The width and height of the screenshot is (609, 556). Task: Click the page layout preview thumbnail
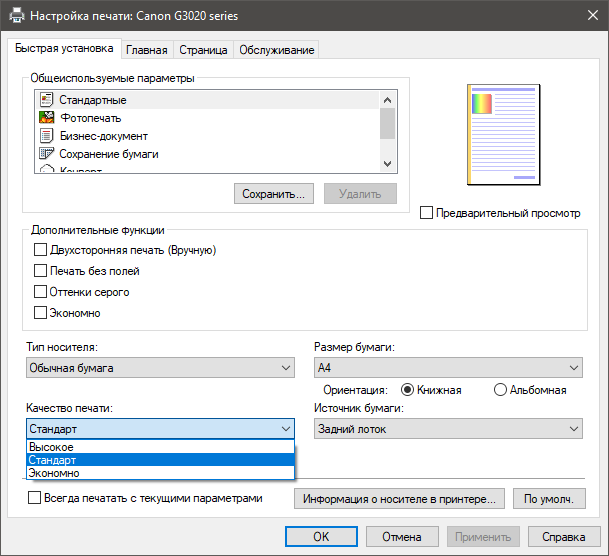click(x=503, y=134)
